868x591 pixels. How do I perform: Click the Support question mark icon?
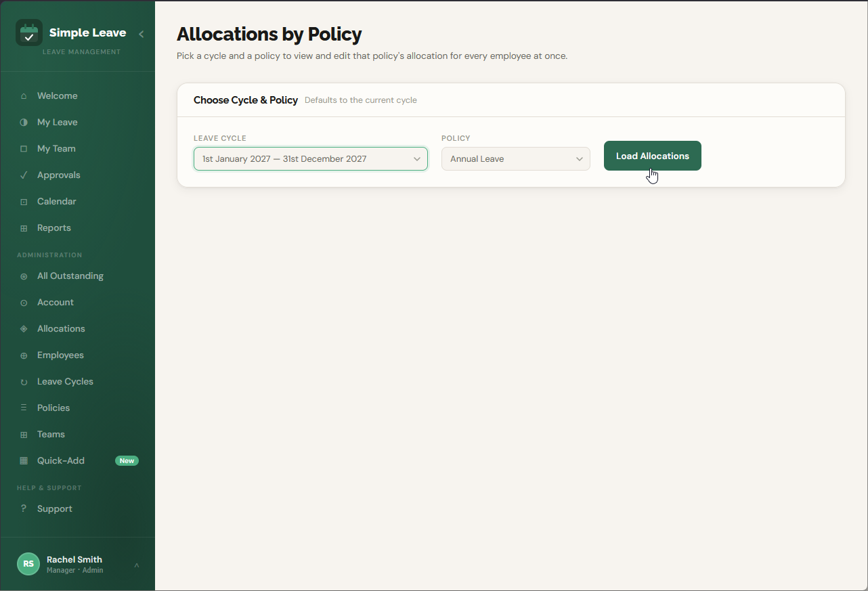tap(24, 509)
